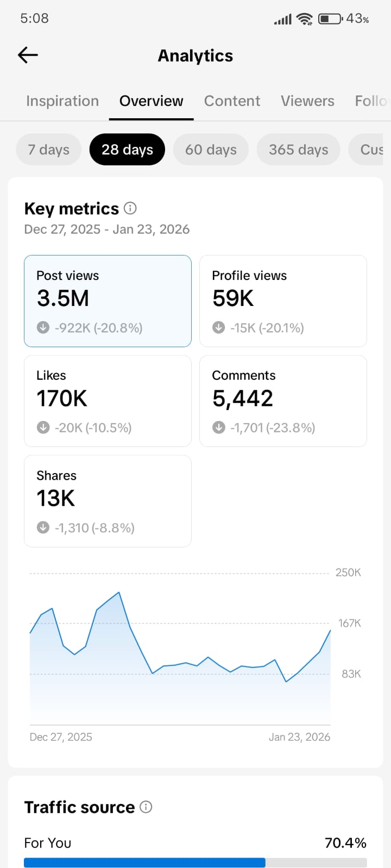This screenshot has height=868, width=391.
Task: Tap Profile views down-arrow trend icon
Action: (218, 328)
